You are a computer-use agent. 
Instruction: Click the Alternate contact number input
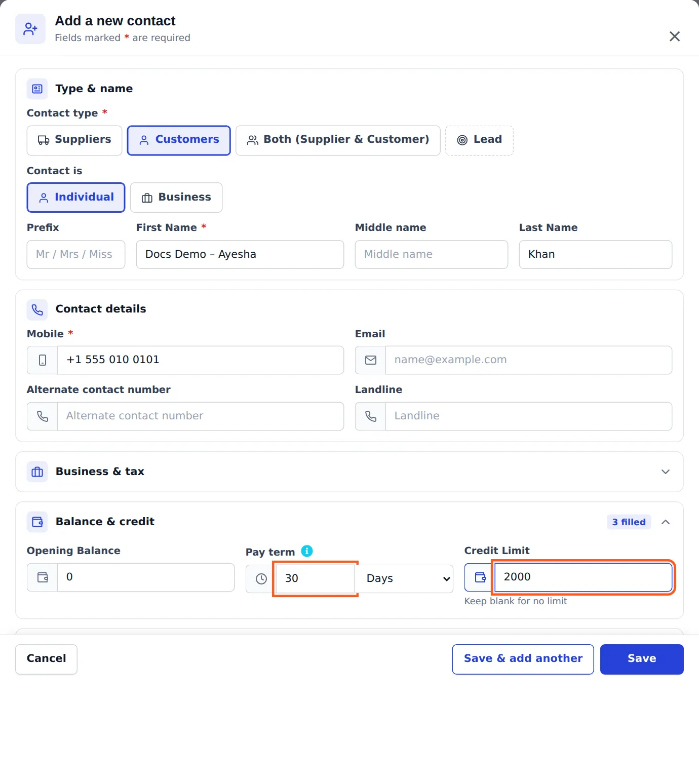click(201, 416)
